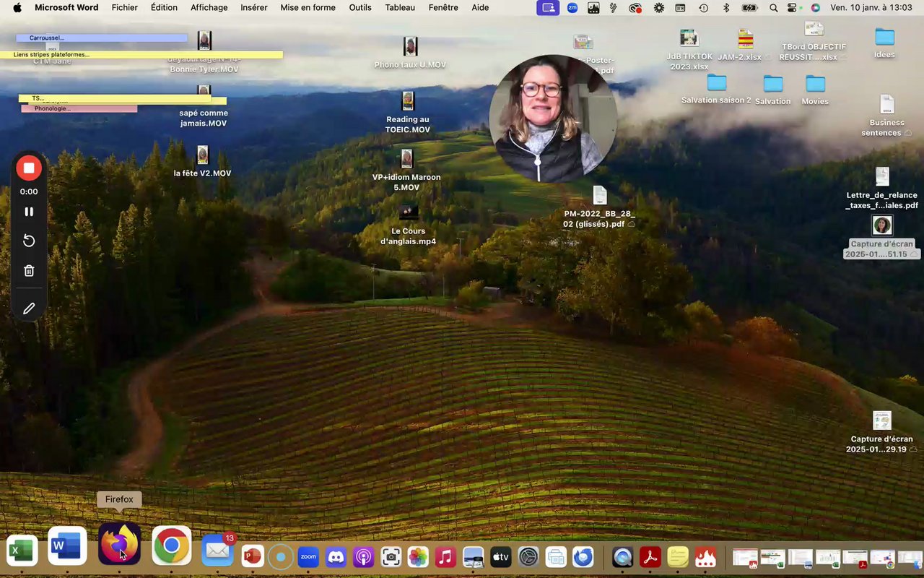Open the Insérer menu

[x=253, y=8]
